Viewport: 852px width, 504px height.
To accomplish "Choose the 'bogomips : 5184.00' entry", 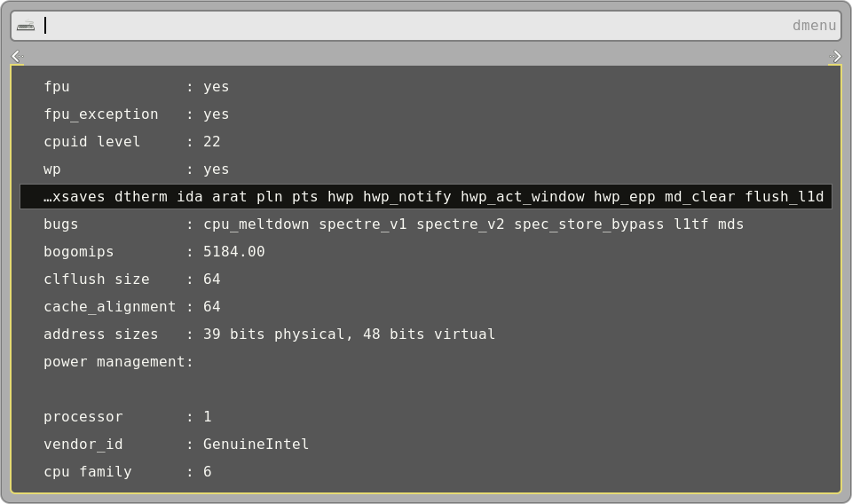I will [154, 252].
